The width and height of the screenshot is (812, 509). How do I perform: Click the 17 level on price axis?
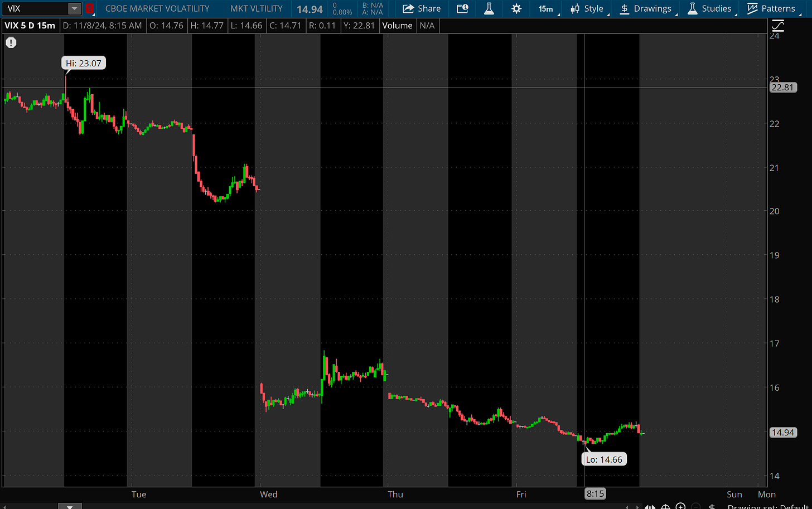(x=775, y=343)
